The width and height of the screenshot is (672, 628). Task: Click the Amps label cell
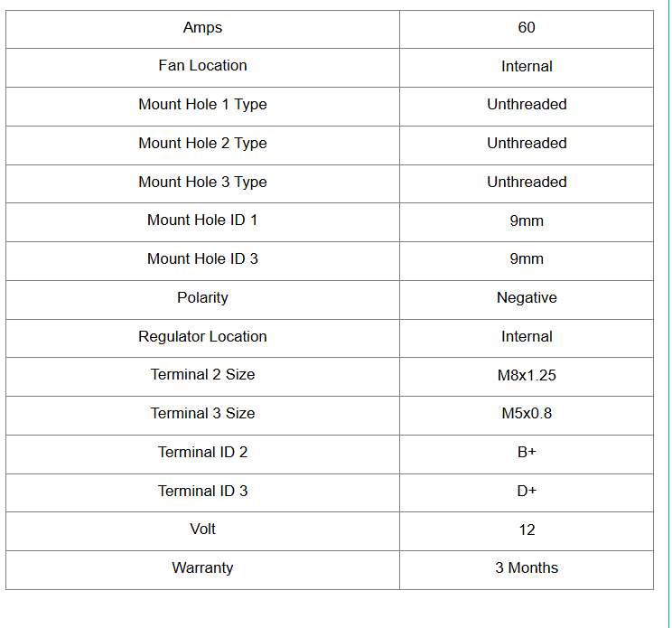click(202, 28)
